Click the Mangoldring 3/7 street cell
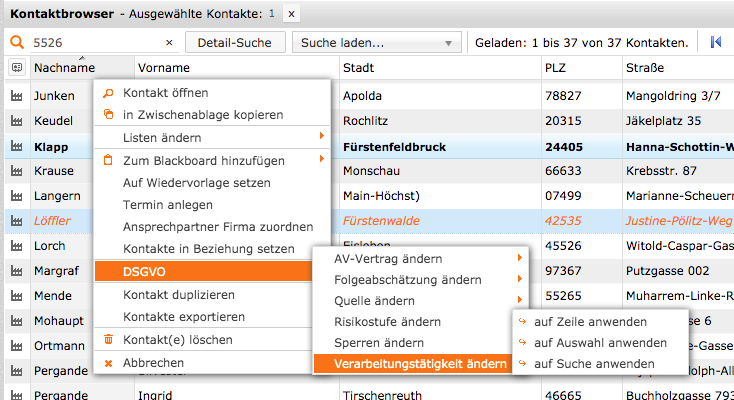This screenshot has width=734, height=400. click(x=673, y=96)
